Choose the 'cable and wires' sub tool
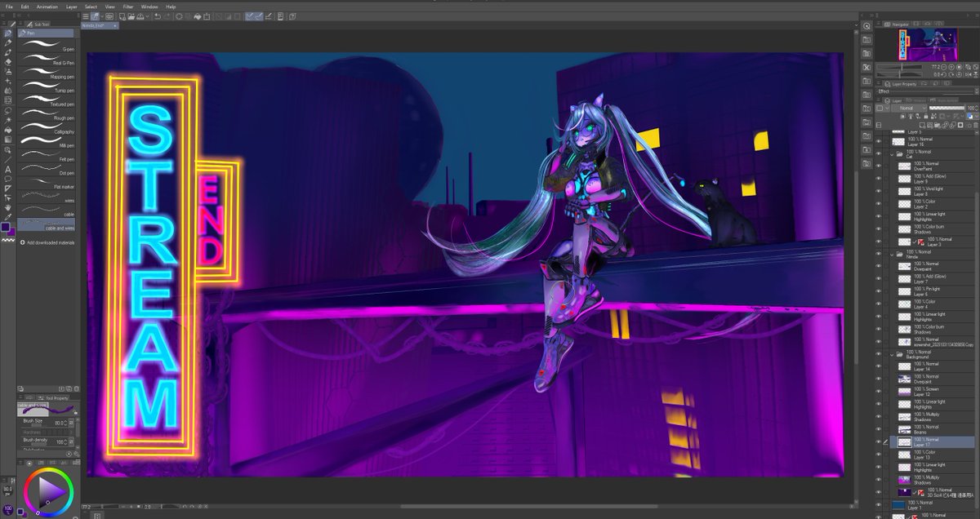The height and width of the screenshot is (519, 980). click(47, 224)
